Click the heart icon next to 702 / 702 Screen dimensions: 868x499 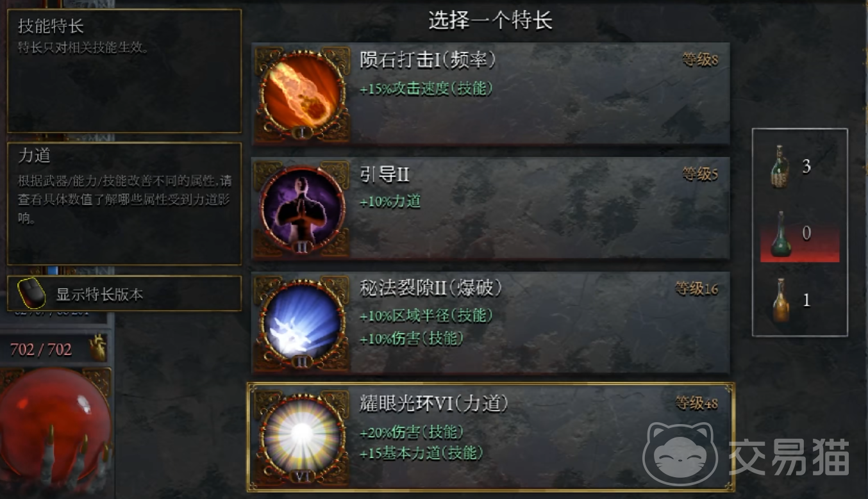[x=97, y=349]
